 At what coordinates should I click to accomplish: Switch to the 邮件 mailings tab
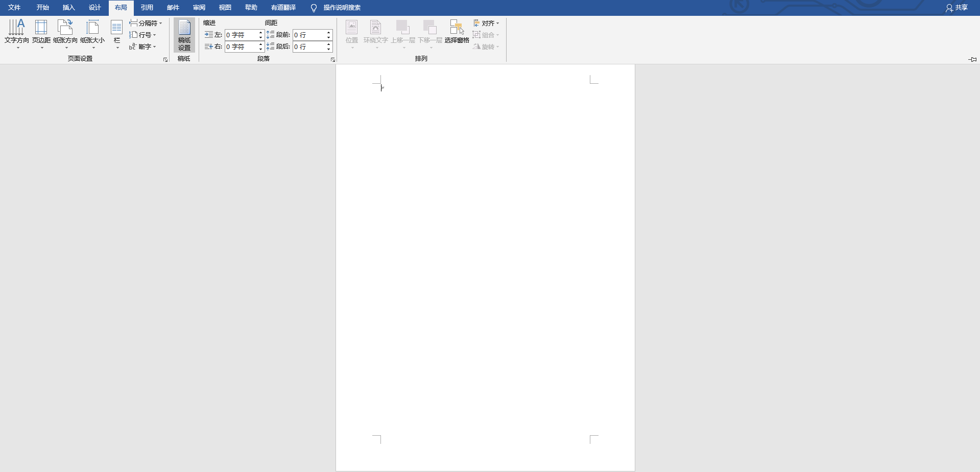point(173,8)
